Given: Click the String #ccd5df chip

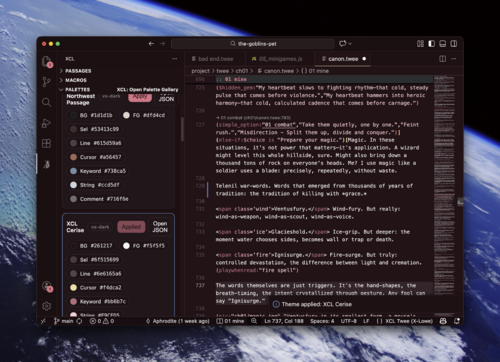Looking at the screenshot, I should [x=95, y=185].
